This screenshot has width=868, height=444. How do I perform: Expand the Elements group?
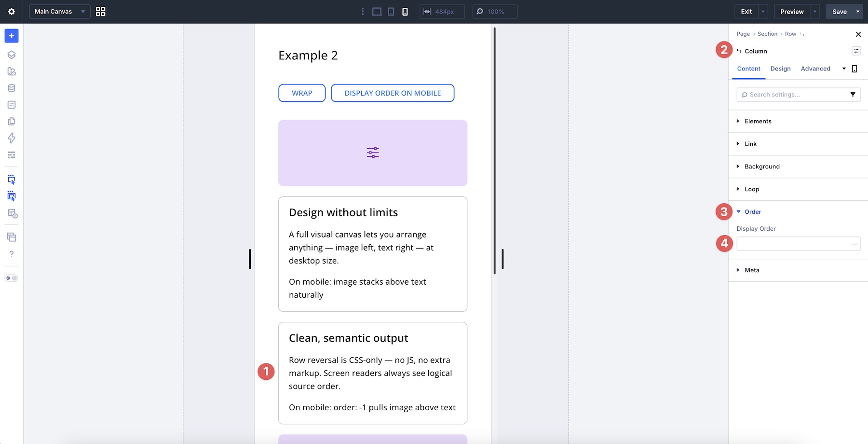(798, 121)
